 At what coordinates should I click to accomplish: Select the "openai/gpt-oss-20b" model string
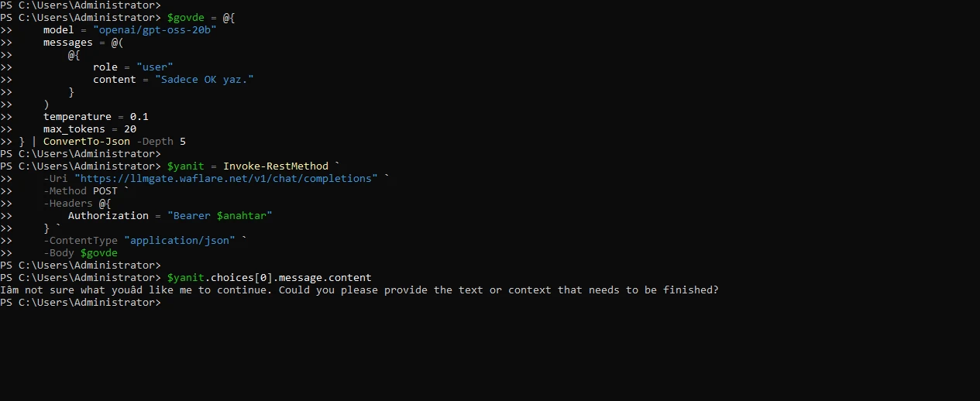pyautogui.click(x=155, y=30)
